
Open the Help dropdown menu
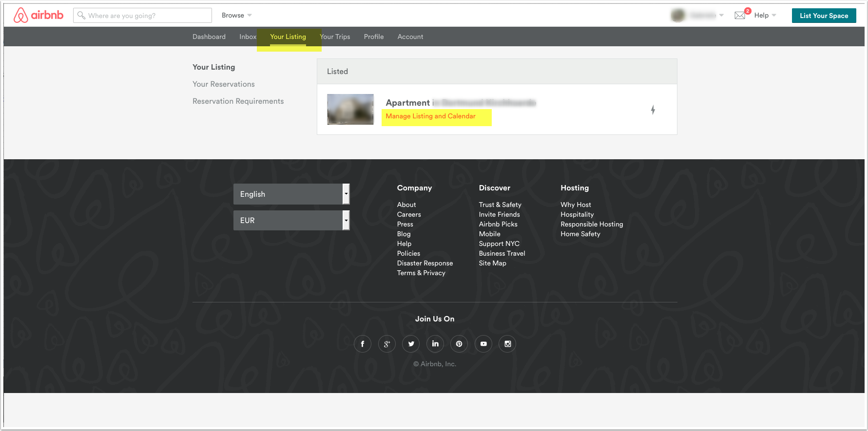[765, 16]
